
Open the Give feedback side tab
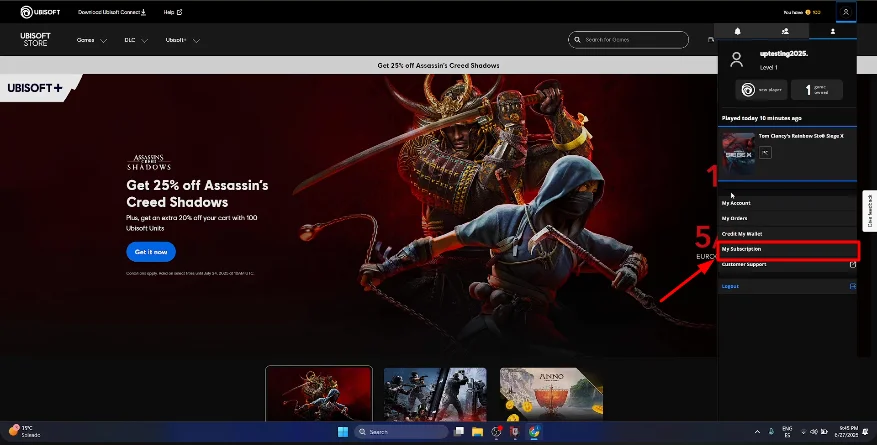point(870,211)
